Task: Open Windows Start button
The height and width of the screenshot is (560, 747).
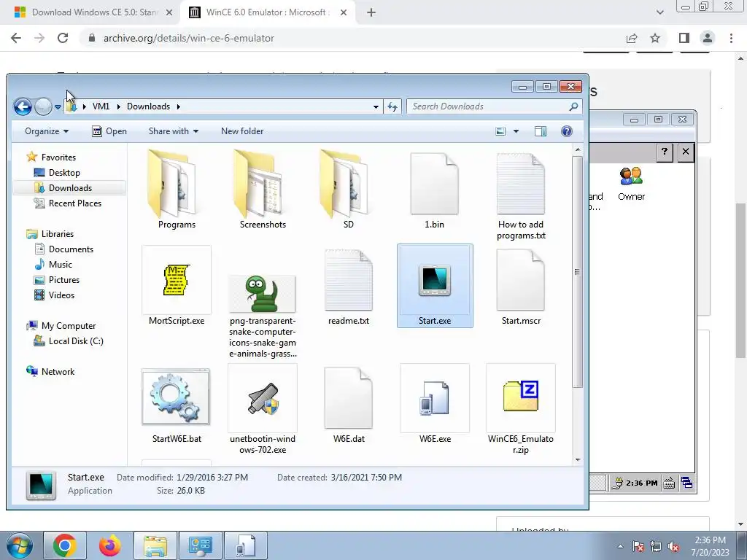Action: click(19, 545)
